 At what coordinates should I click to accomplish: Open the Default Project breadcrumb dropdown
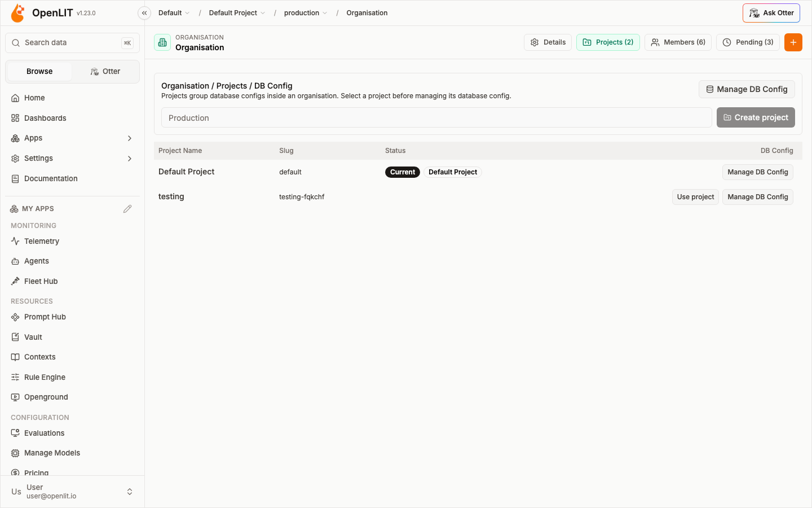(x=237, y=13)
